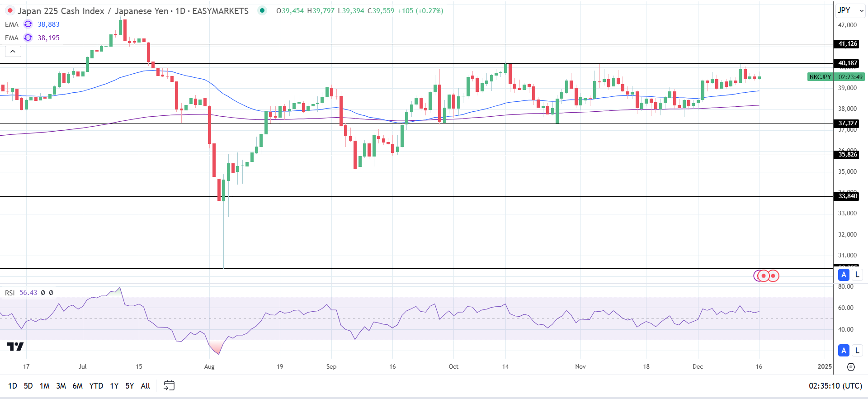Select the 1D time range
The width and height of the screenshot is (868, 399).
click(x=13, y=386)
